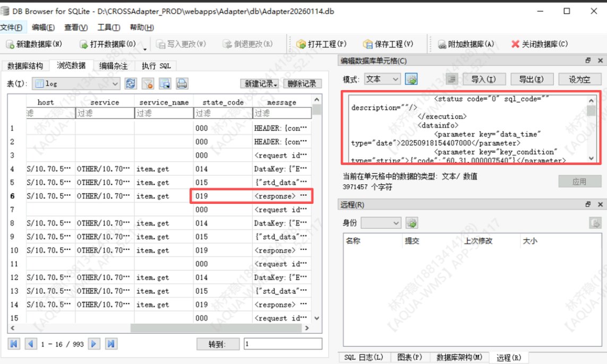607x364 pixels.
Task: Click the 转到 record number input field
Action: coord(282,344)
